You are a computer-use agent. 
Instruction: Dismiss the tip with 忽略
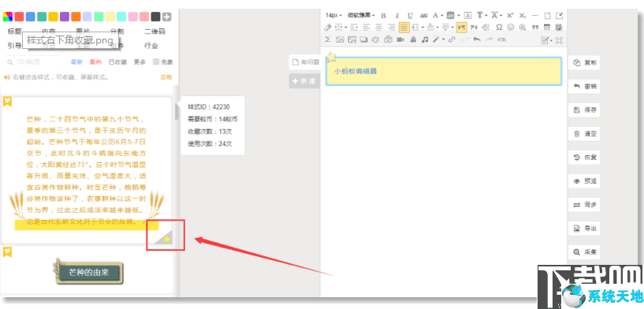tap(166, 77)
